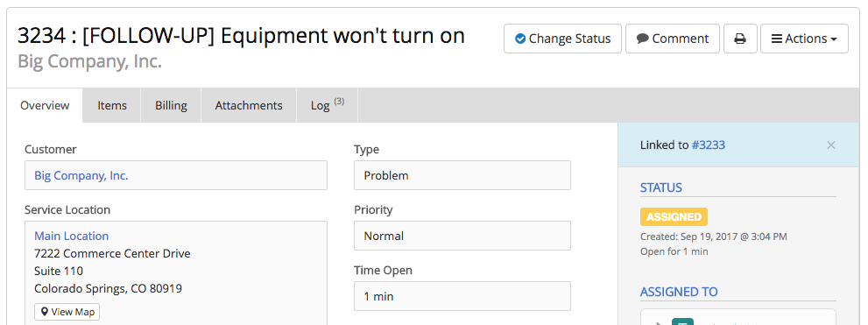This screenshot has width=868, height=325.
Task: Switch to the Items tab
Action: (112, 105)
